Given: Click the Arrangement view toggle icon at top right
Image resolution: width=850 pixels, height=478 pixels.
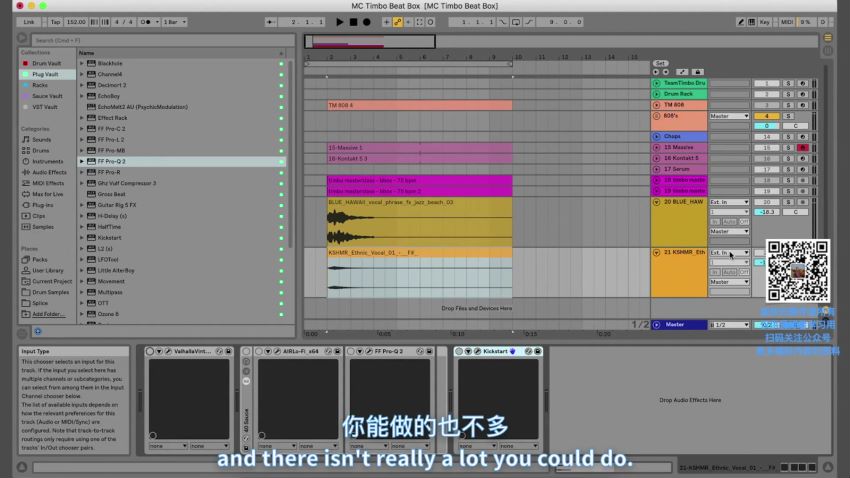Looking at the screenshot, I should [x=828, y=37].
